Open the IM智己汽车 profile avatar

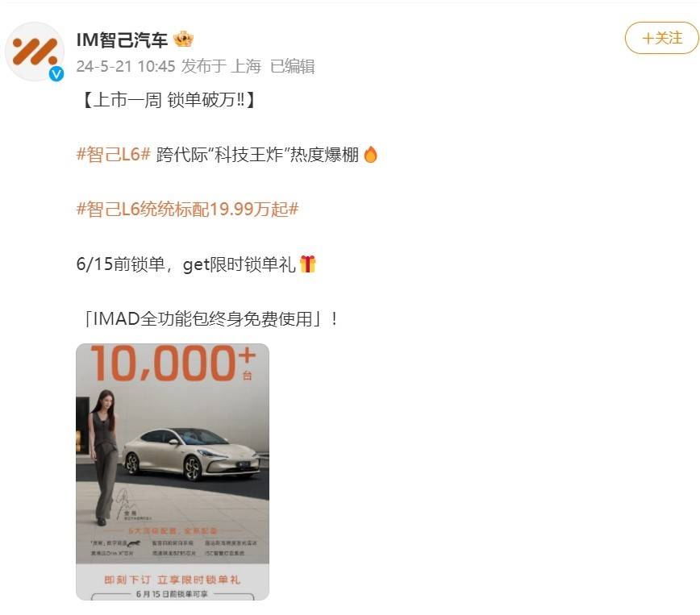(x=35, y=52)
